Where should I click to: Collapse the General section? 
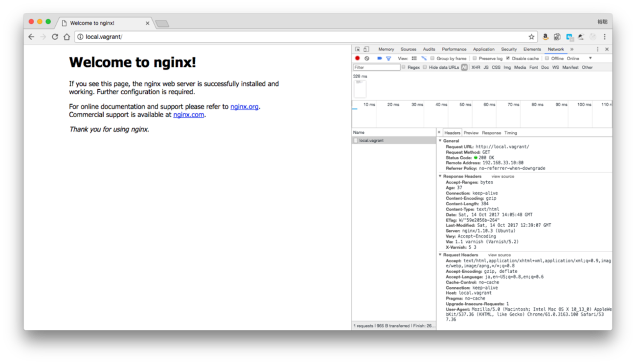point(440,141)
